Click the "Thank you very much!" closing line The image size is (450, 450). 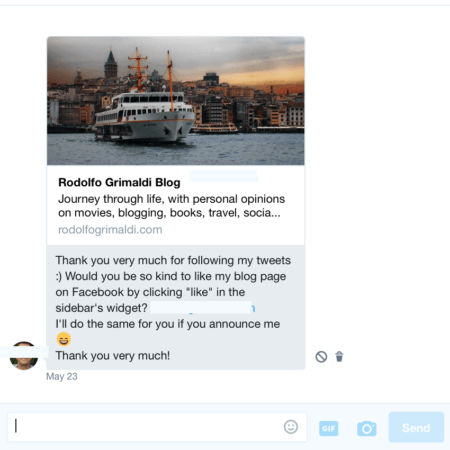[x=113, y=356]
